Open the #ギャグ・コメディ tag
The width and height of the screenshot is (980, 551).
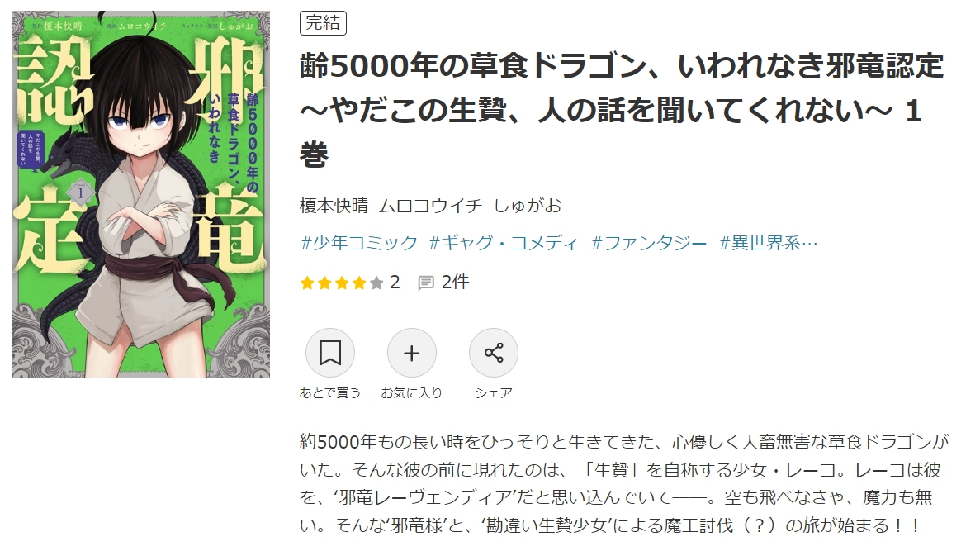(x=504, y=243)
